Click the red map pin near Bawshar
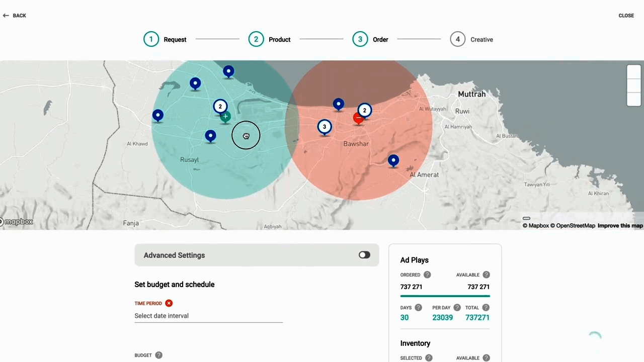644x362 pixels. click(357, 118)
